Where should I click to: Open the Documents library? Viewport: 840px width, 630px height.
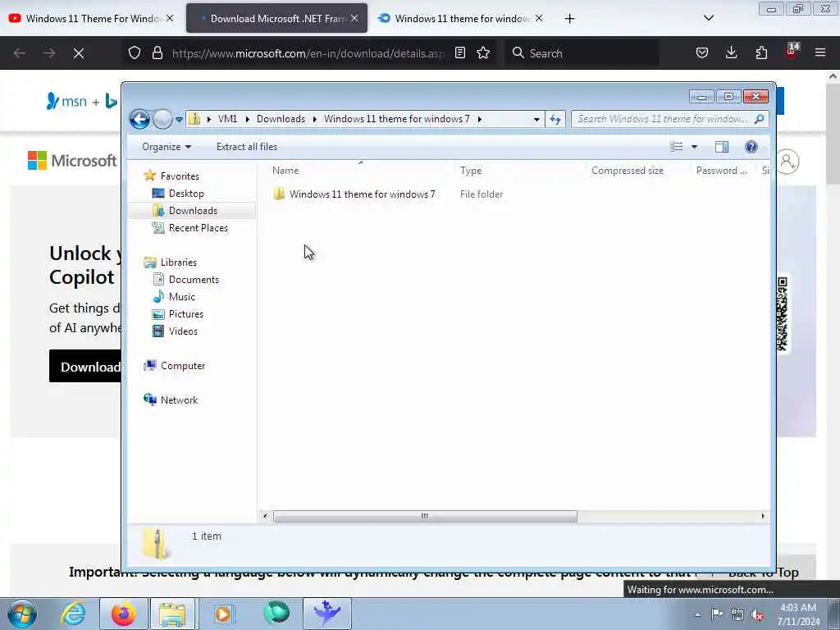tap(194, 280)
